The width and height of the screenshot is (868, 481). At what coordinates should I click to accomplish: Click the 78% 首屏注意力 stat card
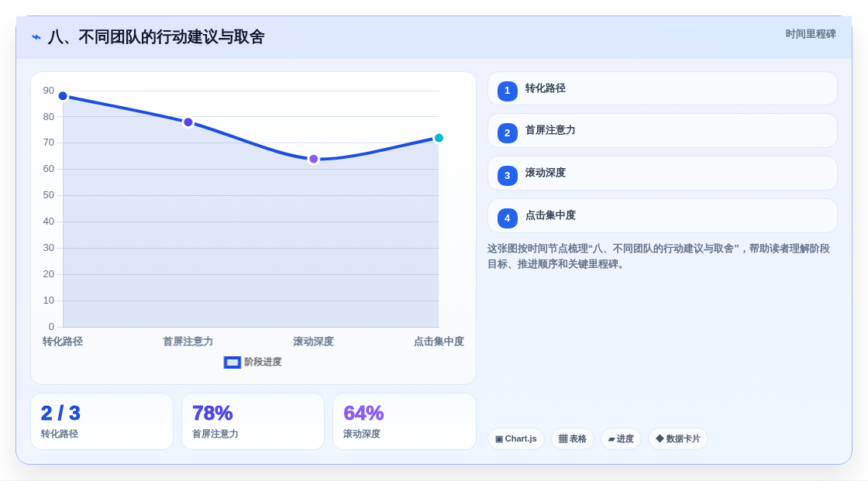(253, 422)
